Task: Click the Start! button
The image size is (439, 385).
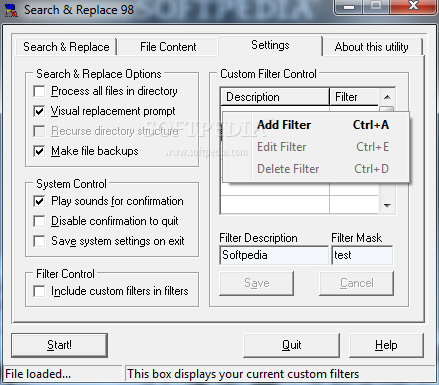Action: pos(59,345)
